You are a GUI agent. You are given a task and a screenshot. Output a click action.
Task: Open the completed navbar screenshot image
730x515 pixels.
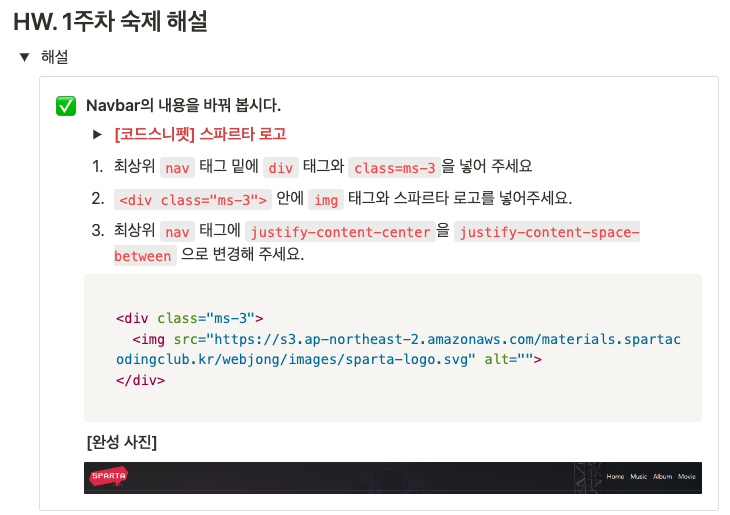point(393,478)
